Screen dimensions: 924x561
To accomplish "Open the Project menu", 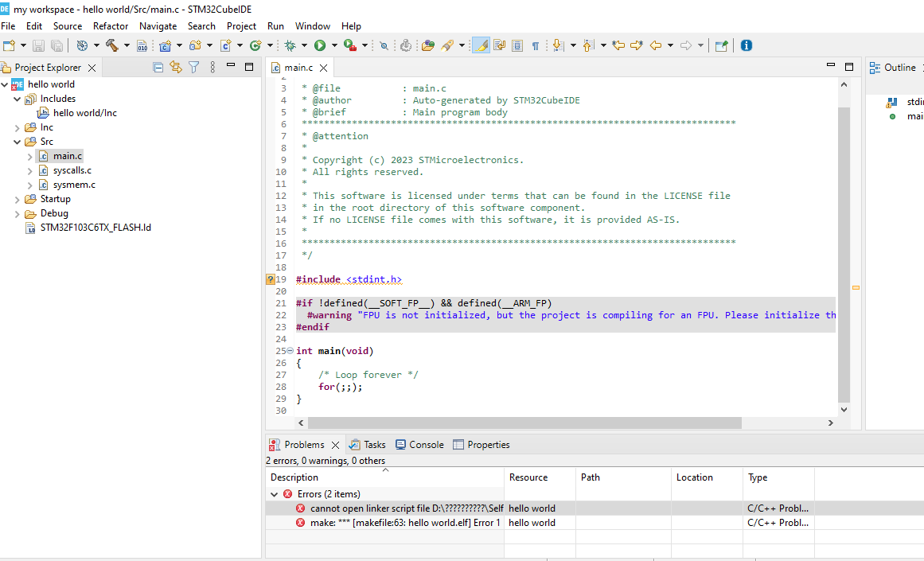I will [x=241, y=25].
